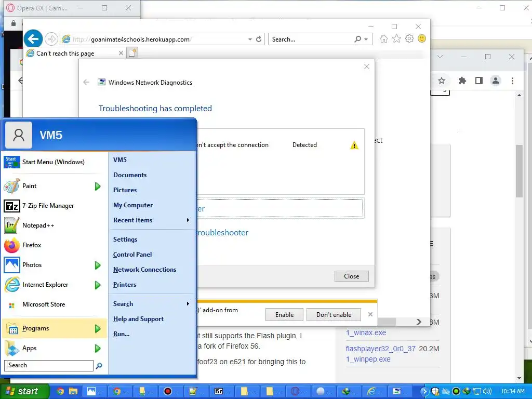This screenshot has height=399, width=532.
Task: Open Chrome quick launch icon in taskbar
Action: [60, 391]
